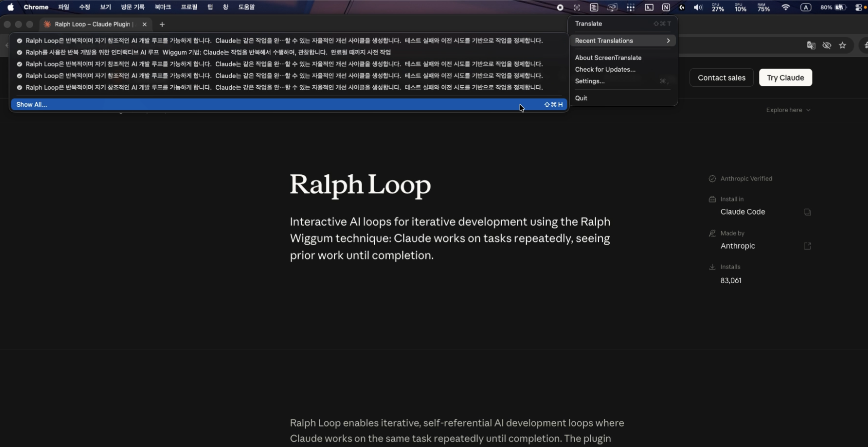The image size is (868, 447).
Task: Click the Claude Code install target text
Action: pyautogui.click(x=743, y=212)
